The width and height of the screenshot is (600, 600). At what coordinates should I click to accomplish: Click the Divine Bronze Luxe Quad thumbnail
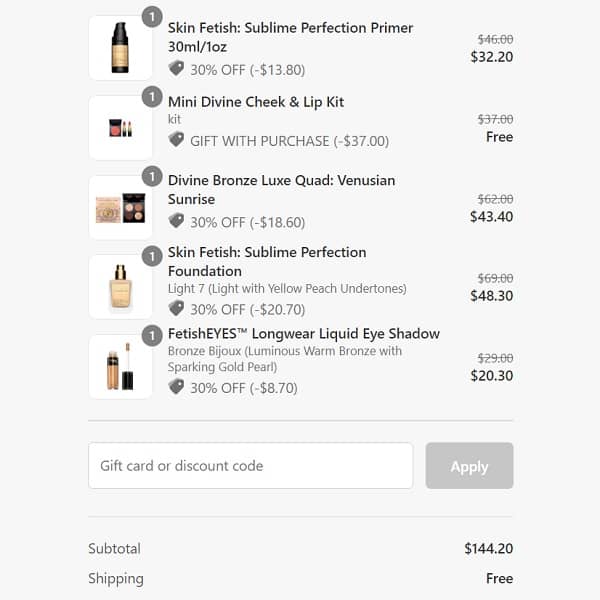(121, 207)
